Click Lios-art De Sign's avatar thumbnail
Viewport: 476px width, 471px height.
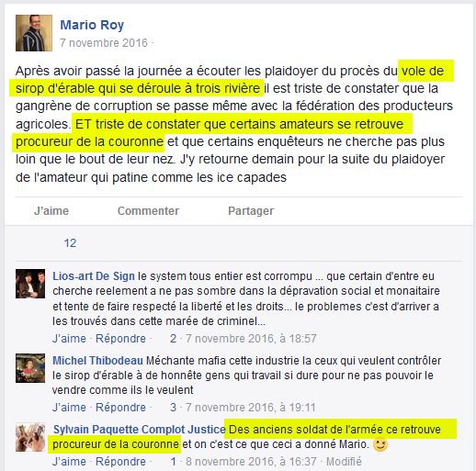(30, 284)
